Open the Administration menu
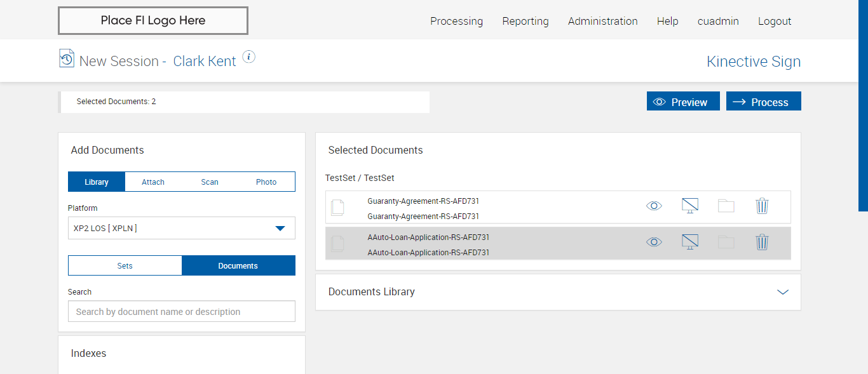 pos(602,21)
